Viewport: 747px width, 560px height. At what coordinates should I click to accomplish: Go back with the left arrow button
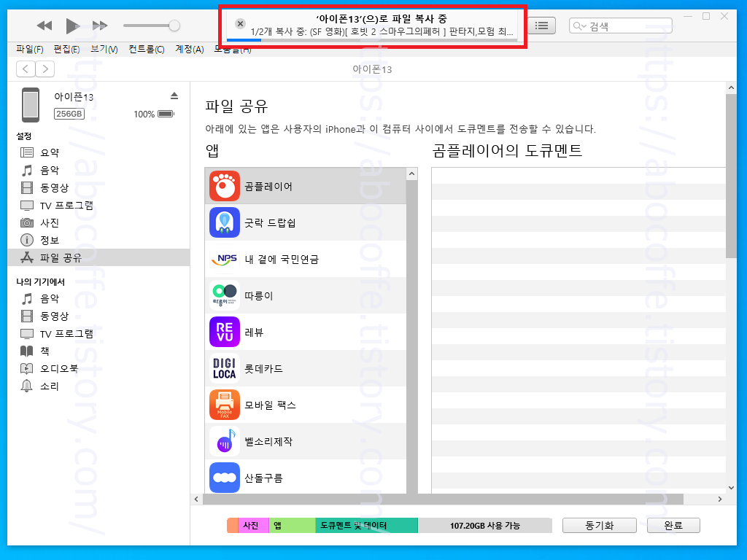[26, 69]
